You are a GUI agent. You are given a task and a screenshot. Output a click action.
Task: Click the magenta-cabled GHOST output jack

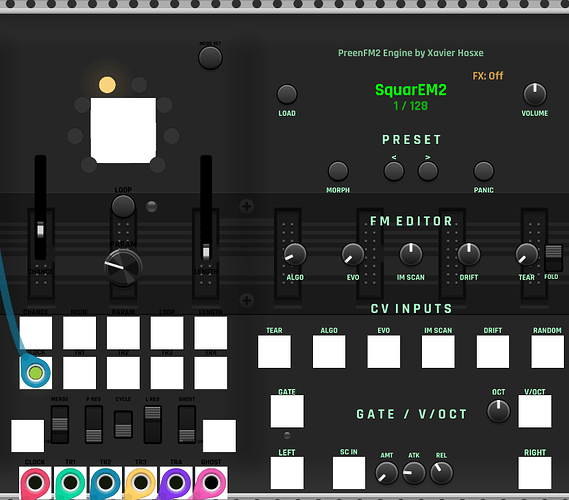pyautogui.click(x=211, y=482)
